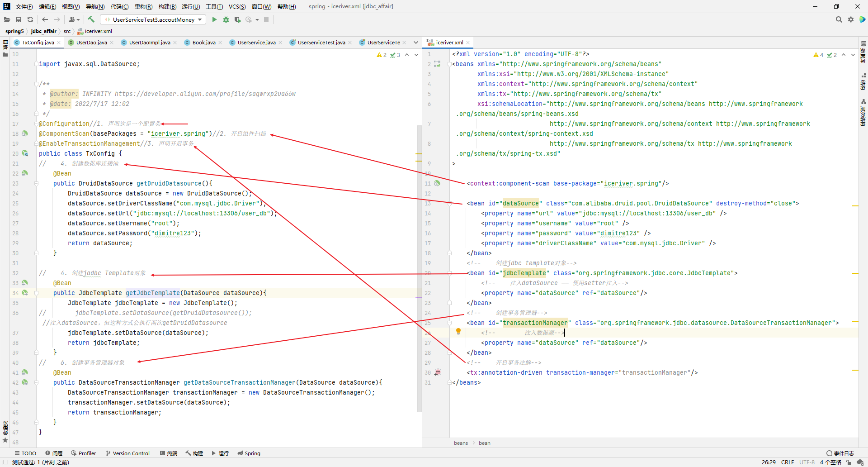Click the warnings count indicator in TxConfig editor

tap(382, 55)
